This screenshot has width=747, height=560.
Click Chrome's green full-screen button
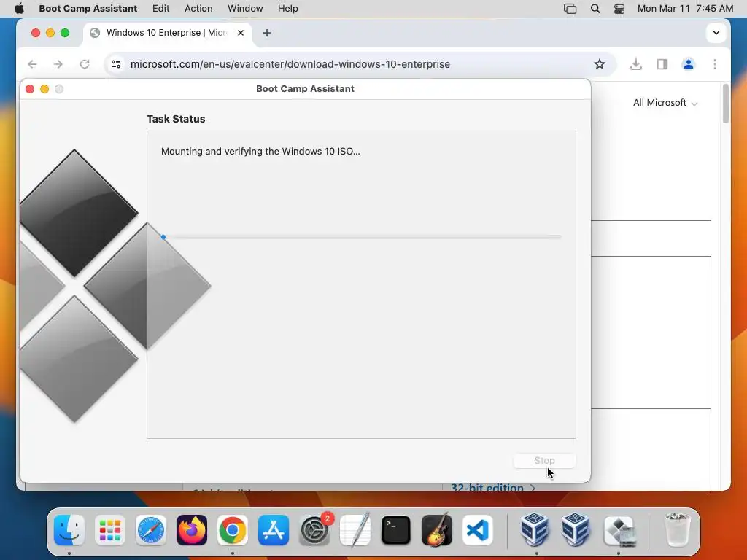65,33
